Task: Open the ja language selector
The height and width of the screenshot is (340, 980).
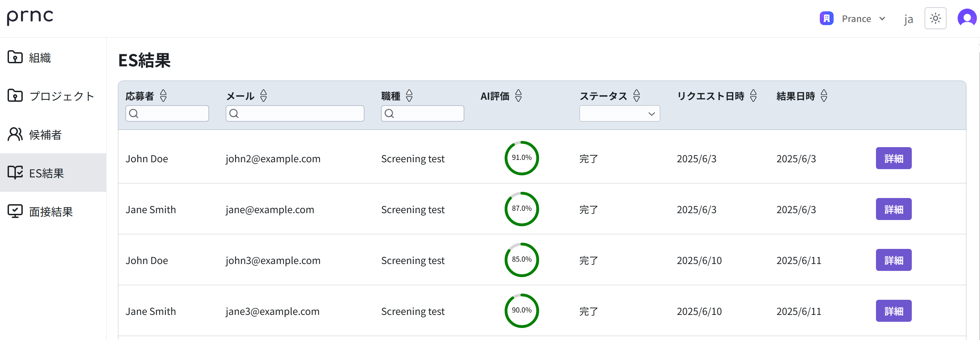Action: point(908,18)
